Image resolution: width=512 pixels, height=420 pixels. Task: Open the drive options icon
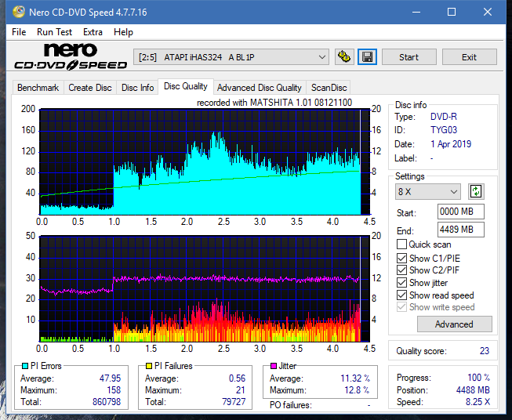pos(344,57)
